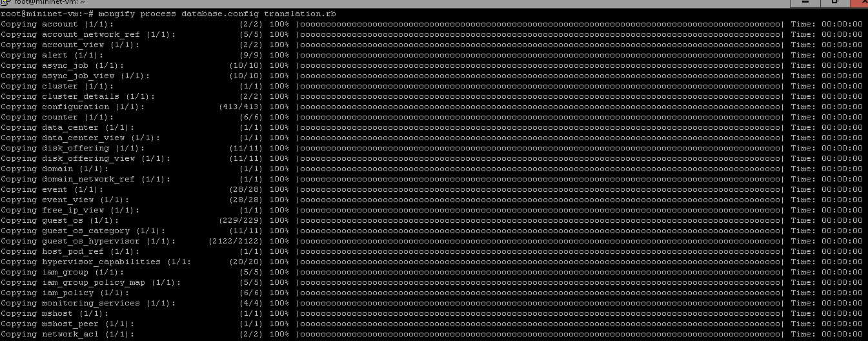Click the text 'Copying account (1/1):'
Image resolution: width=868 pixels, height=341 pixels.
tap(57, 24)
